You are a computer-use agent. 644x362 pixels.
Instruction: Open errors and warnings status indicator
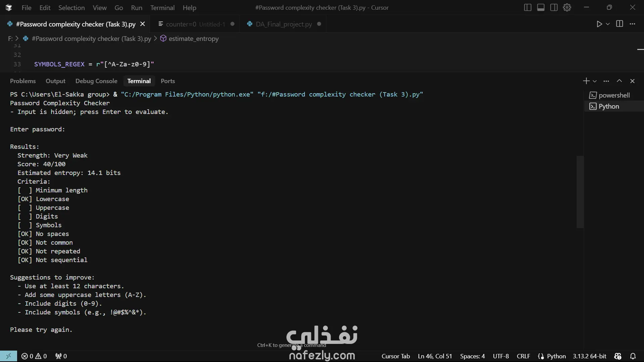(x=34, y=356)
